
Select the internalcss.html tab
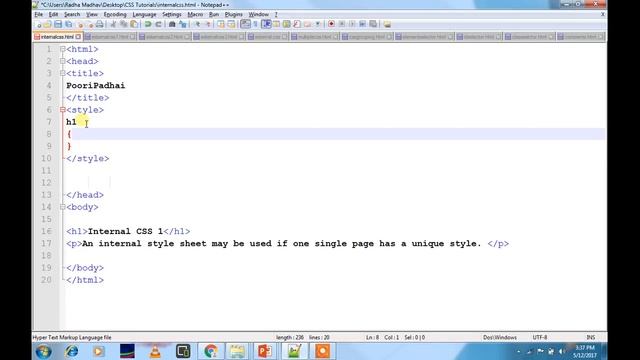click(x=57, y=37)
